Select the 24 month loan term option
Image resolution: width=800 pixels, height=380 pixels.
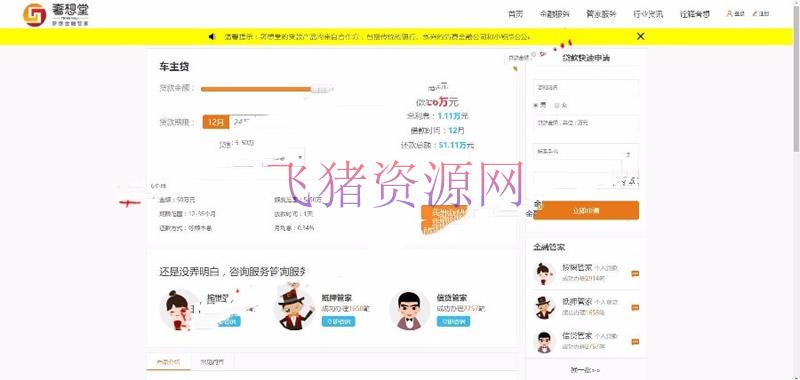point(241,122)
